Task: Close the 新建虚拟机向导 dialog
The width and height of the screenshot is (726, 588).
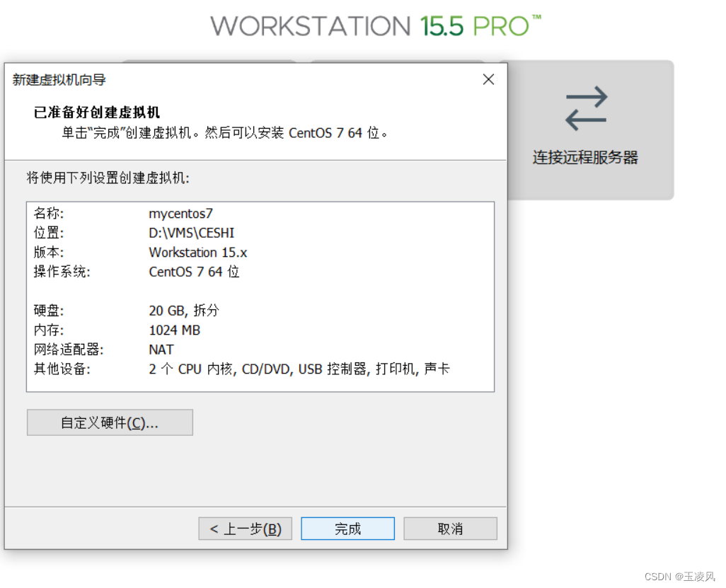Action: click(x=488, y=80)
